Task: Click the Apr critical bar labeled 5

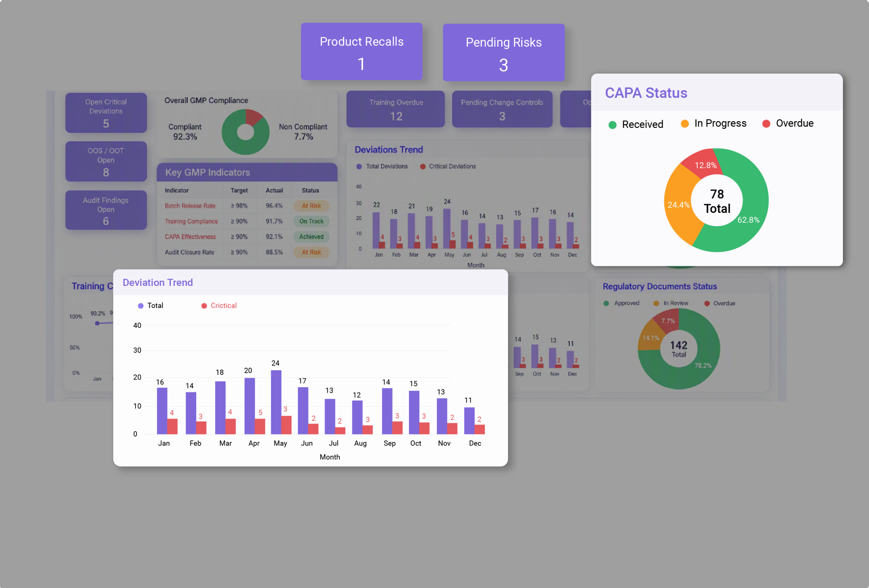Action: coord(260,426)
